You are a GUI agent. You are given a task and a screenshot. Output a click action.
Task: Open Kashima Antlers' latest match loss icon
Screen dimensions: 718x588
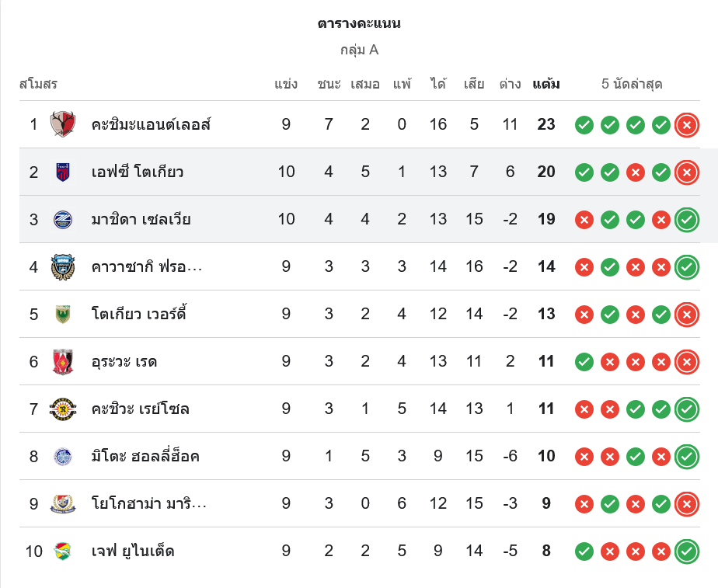click(x=686, y=124)
